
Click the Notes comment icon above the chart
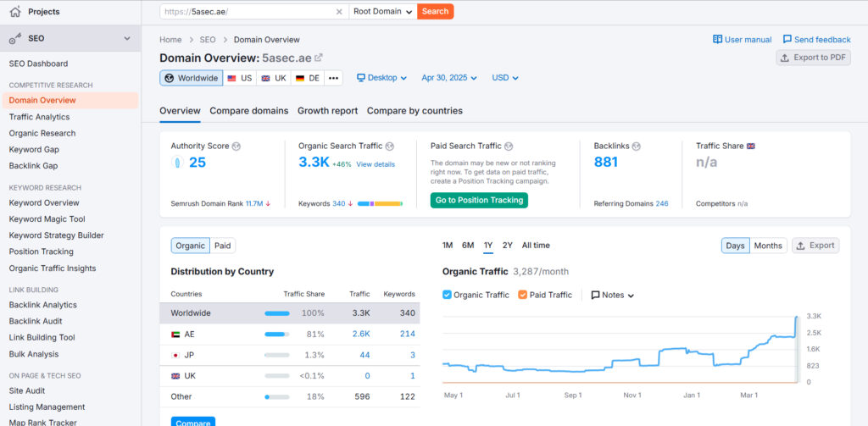point(596,295)
